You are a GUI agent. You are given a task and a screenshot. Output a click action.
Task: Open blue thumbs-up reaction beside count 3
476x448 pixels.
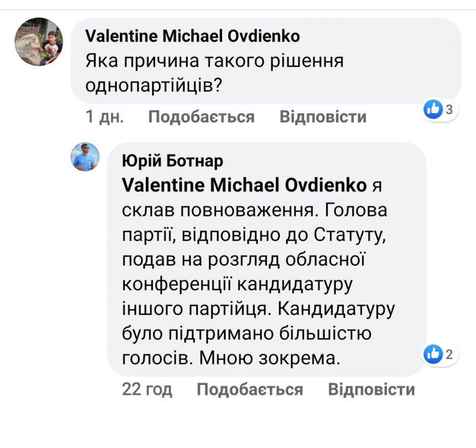click(433, 109)
